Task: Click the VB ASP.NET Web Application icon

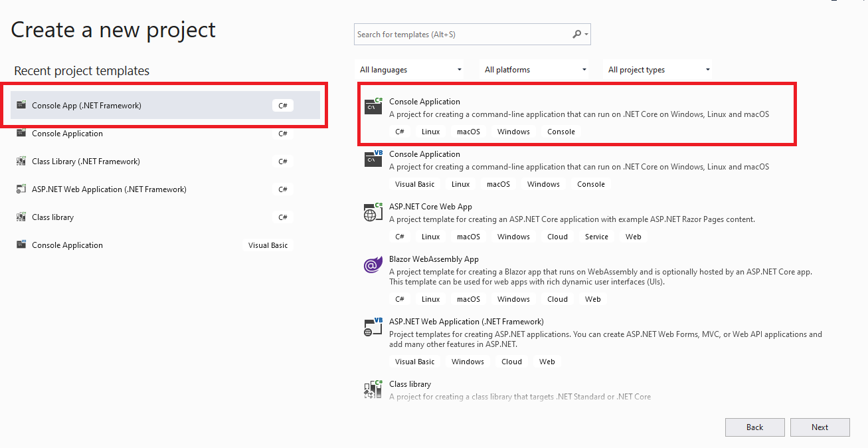Action: coord(373,326)
